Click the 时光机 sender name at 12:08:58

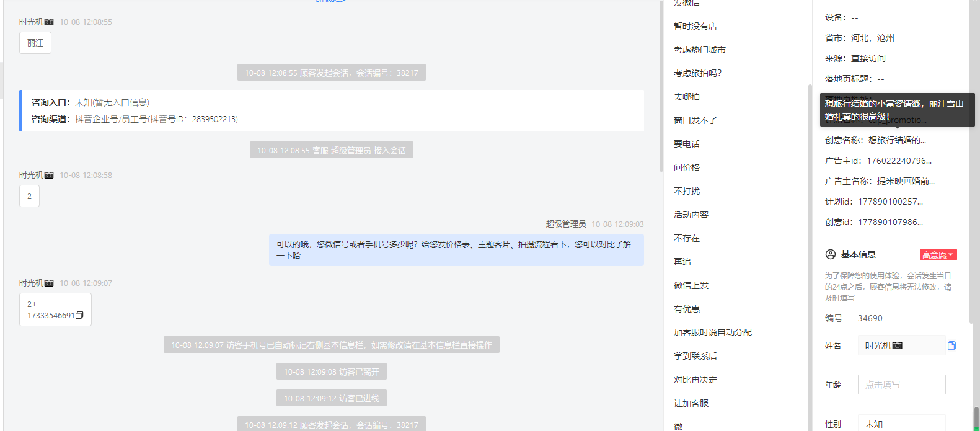click(x=37, y=175)
